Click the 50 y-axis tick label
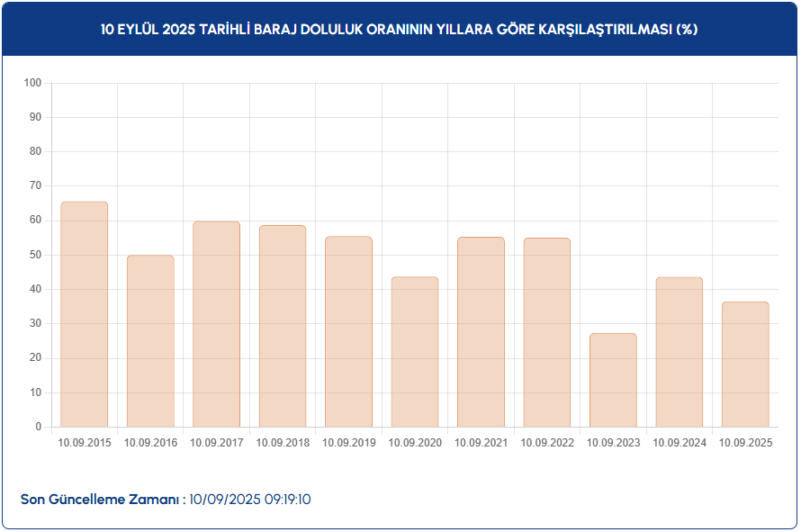This screenshot has width=801, height=532. pyautogui.click(x=36, y=255)
